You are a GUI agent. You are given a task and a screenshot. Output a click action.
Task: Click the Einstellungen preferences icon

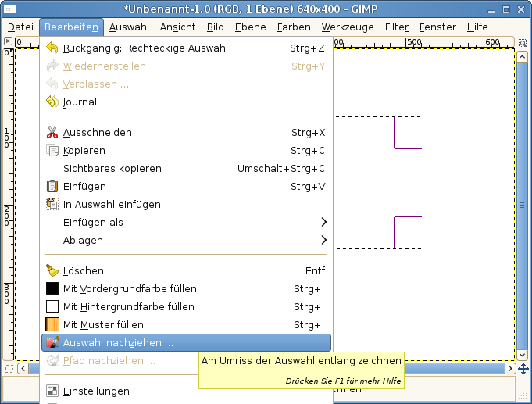pyautogui.click(x=52, y=391)
